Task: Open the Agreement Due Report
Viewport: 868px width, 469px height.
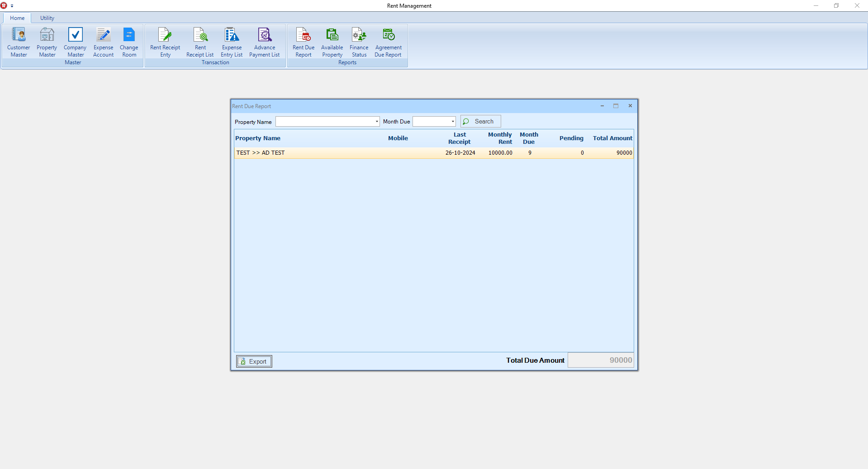Action: (388, 42)
